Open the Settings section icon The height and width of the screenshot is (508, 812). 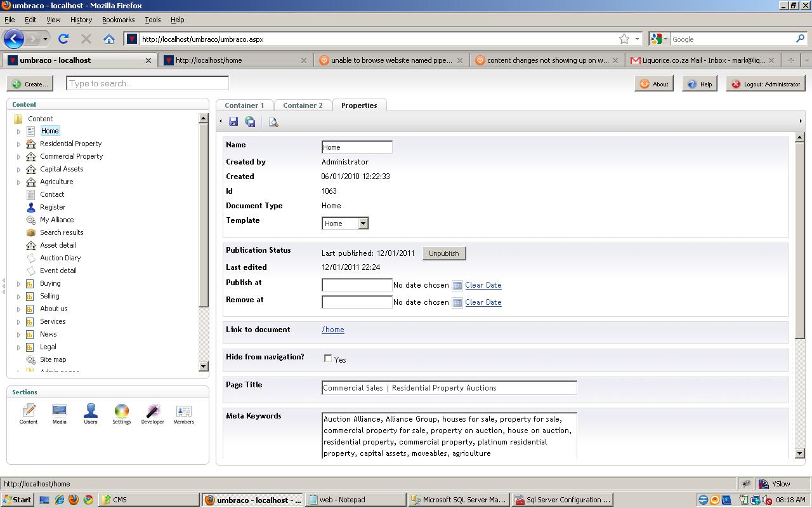pyautogui.click(x=121, y=413)
